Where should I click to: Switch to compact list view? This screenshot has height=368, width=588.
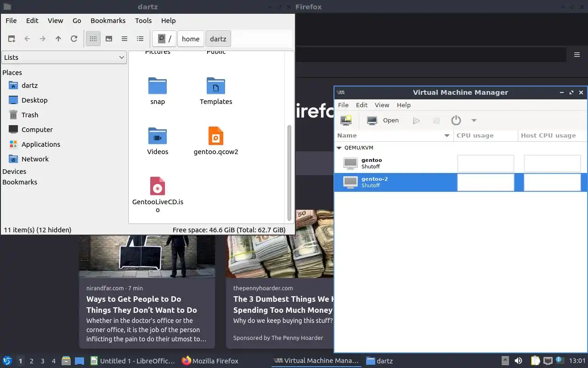click(124, 39)
